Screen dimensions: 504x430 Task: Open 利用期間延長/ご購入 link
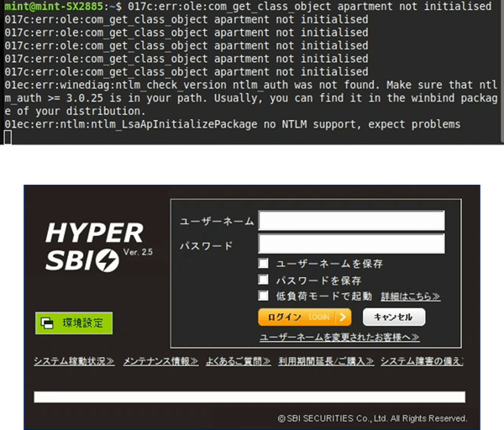click(326, 361)
